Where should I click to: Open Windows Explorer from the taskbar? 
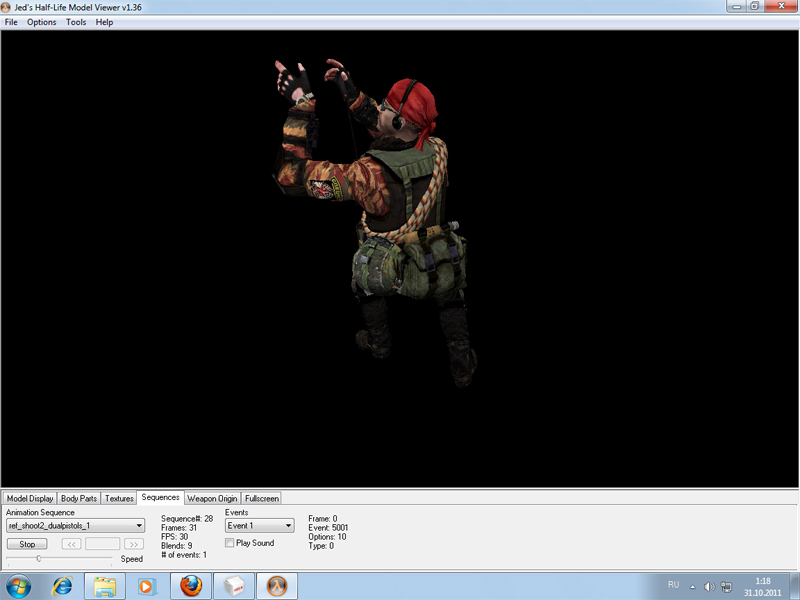pos(105,585)
